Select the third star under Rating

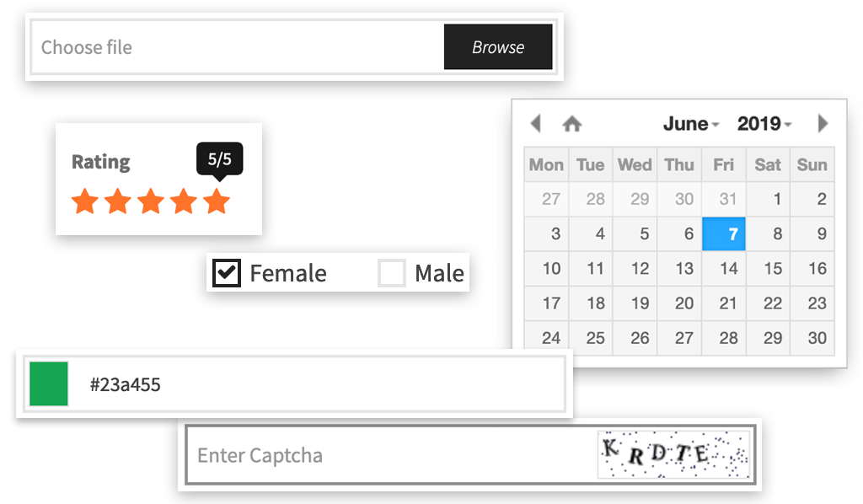click(x=151, y=201)
